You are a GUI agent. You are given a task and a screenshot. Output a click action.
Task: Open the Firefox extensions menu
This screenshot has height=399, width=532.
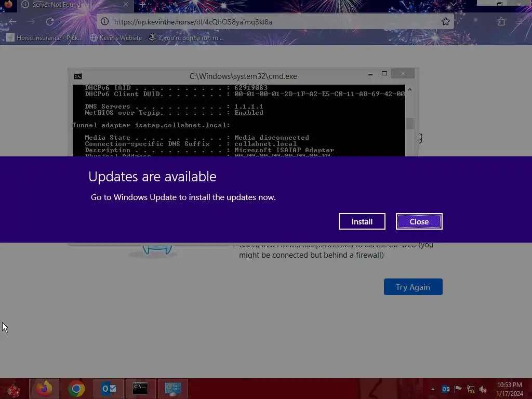click(501, 22)
